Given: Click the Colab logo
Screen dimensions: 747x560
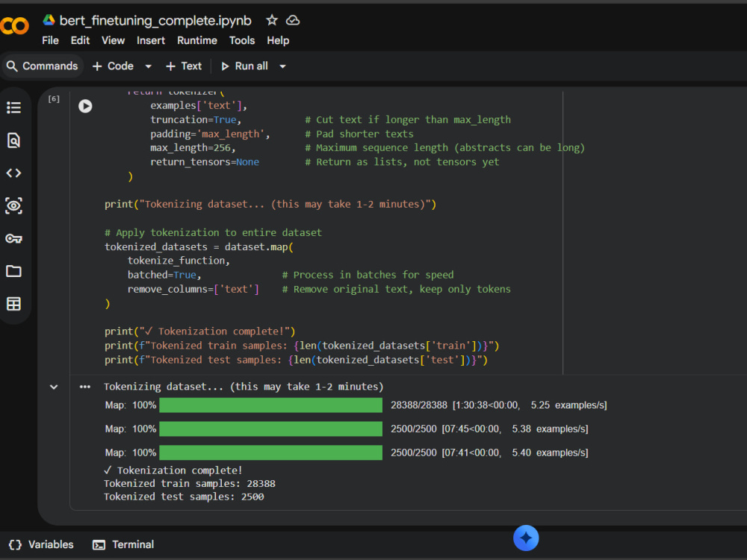Looking at the screenshot, I should coord(13,25).
